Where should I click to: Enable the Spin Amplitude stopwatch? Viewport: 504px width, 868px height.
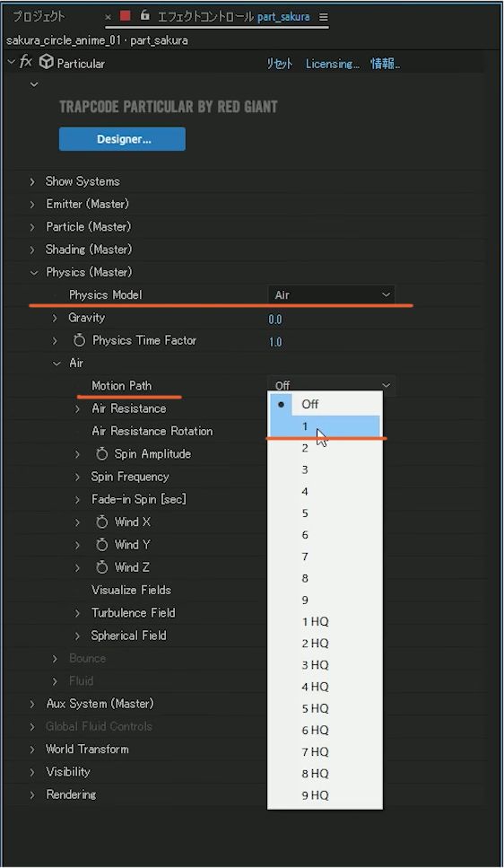(x=101, y=454)
